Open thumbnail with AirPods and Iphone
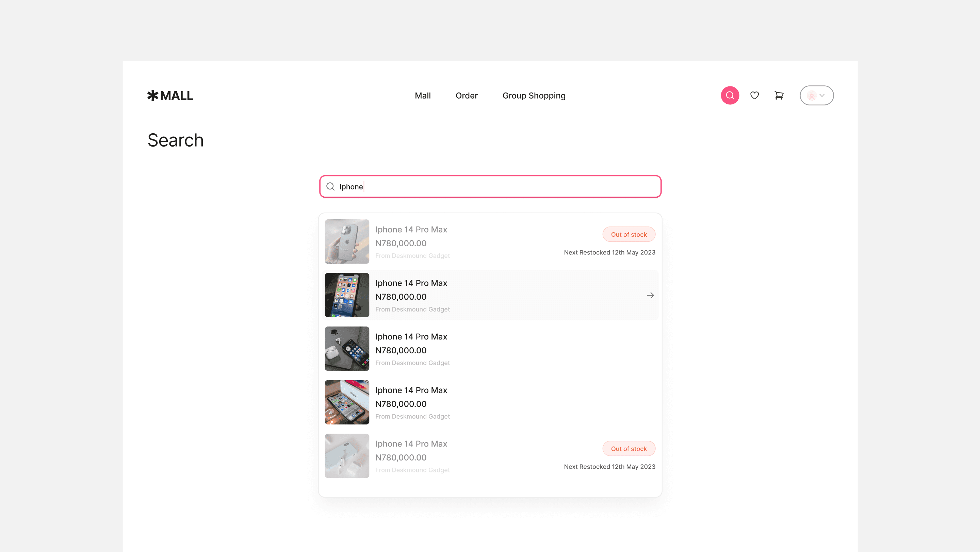 [347, 349]
